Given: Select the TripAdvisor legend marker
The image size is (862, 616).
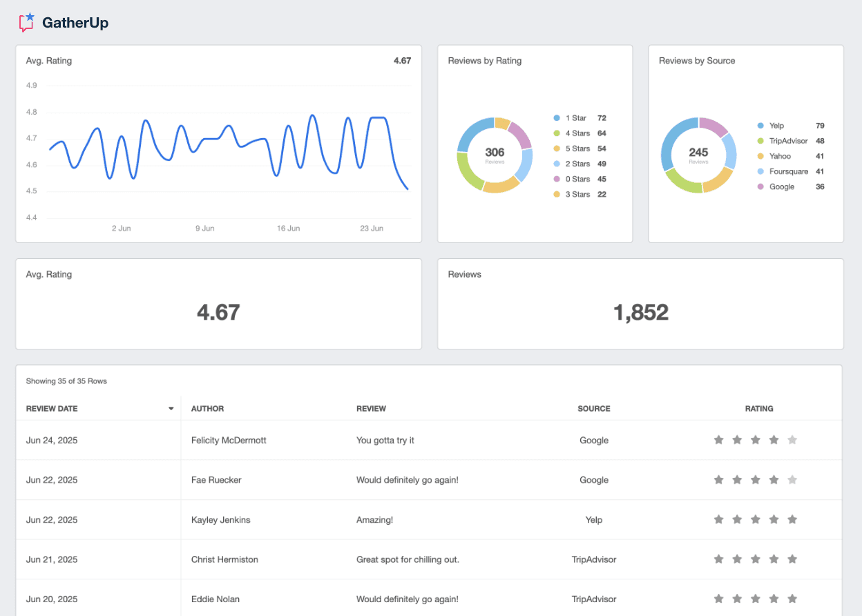Looking at the screenshot, I should pos(761,140).
